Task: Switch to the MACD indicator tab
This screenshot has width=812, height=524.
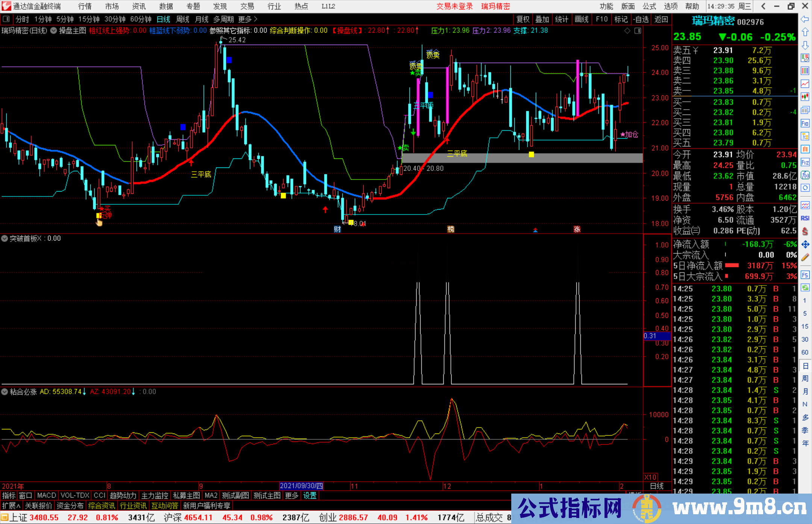Action: tap(46, 495)
